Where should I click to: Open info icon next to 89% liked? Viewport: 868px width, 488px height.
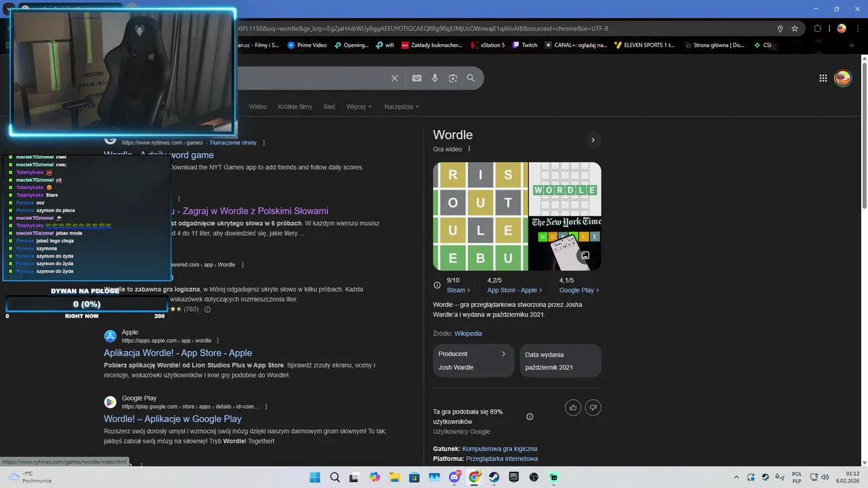530,417
